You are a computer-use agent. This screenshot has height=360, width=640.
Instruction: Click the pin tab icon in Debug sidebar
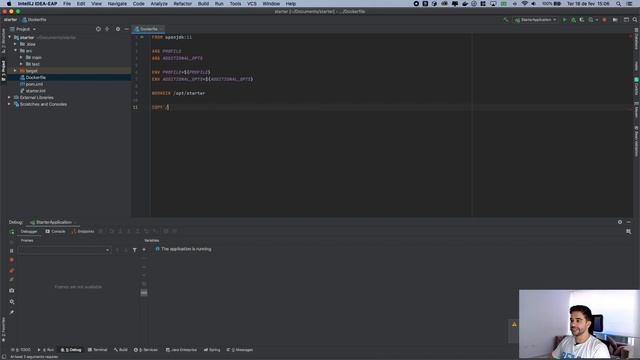pyautogui.click(x=11, y=312)
